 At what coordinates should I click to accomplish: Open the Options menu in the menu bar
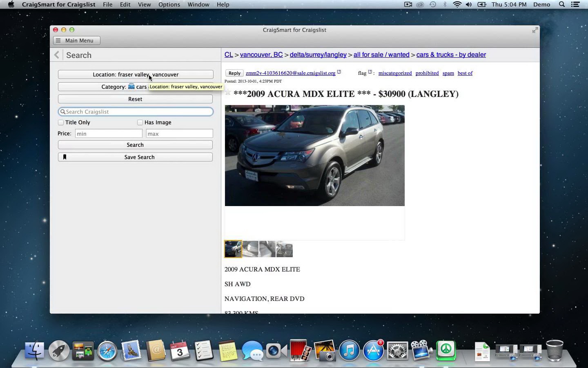click(x=169, y=4)
